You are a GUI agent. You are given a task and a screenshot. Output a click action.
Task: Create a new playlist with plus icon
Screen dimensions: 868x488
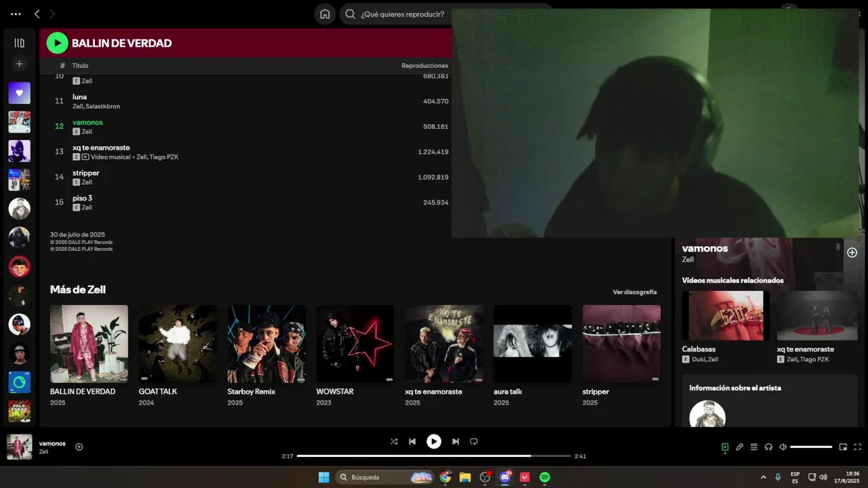(19, 64)
